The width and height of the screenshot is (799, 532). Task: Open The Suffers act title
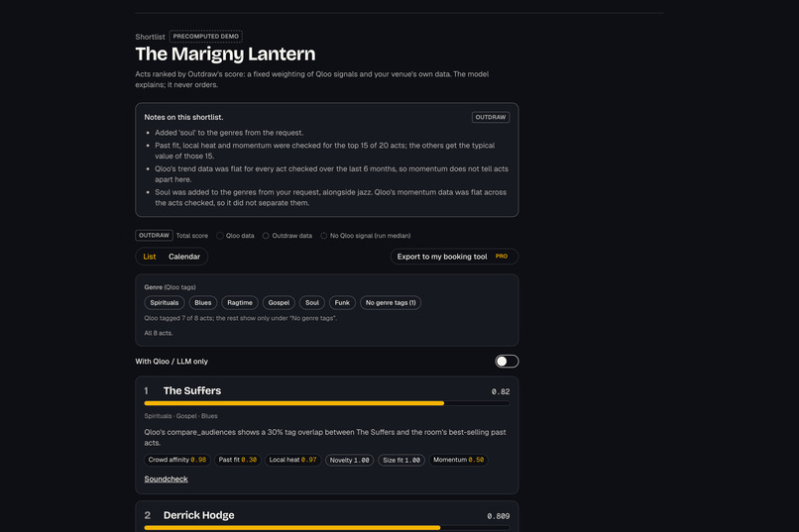(x=192, y=390)
